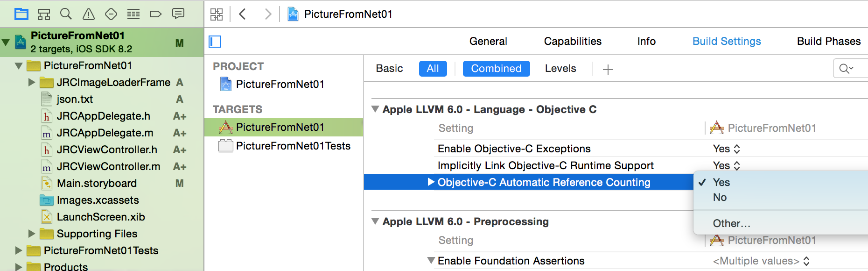Expand the JRCImageLoaderFrame folder
The width and height of the screenshot is (868, 271).
click(x=32, y=82)
